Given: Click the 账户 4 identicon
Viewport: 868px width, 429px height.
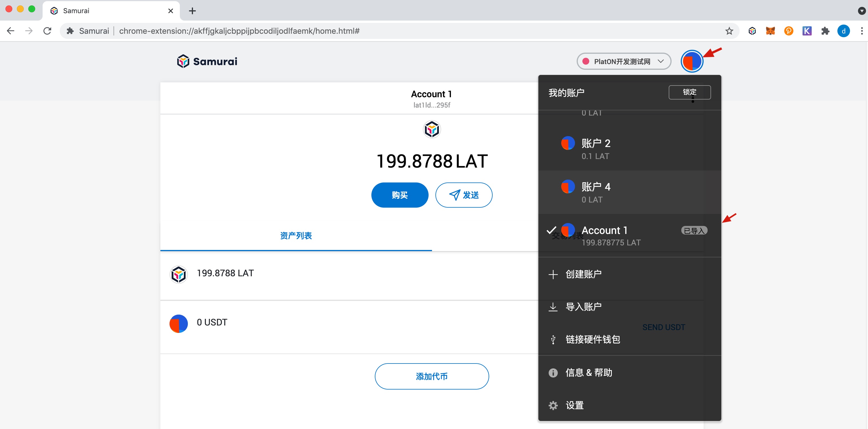Looking at the screenshot, I should click(x=568, y=186).
